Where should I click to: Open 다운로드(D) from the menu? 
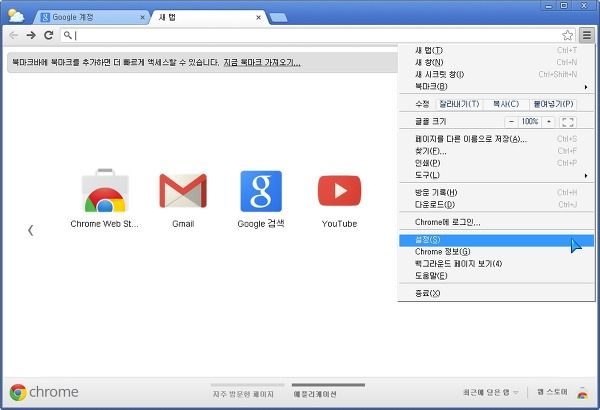tap(496, 205)
